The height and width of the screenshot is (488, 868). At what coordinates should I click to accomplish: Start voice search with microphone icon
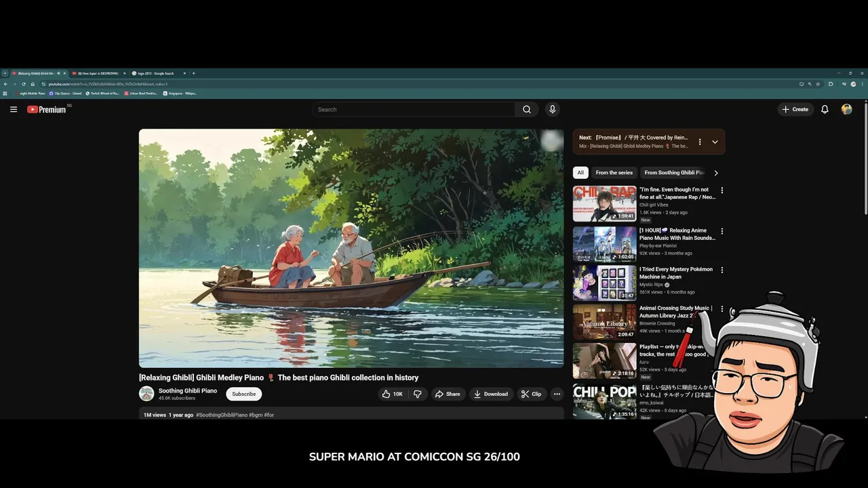click(553, 109)
